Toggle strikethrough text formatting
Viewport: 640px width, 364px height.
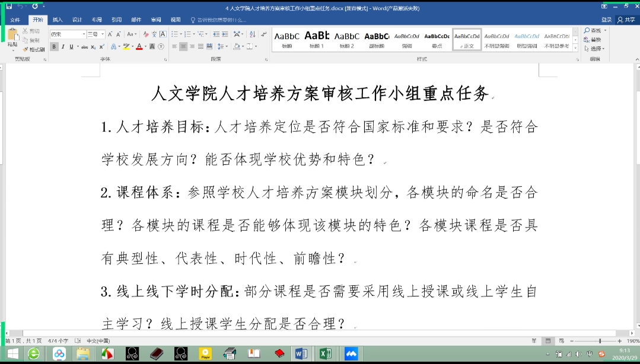tap(84, 47)
